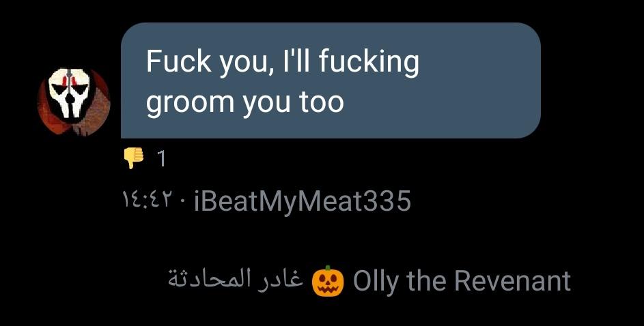
Task: Tap the thumbs-down reaction emoji
Action: [x=134, y=158]
